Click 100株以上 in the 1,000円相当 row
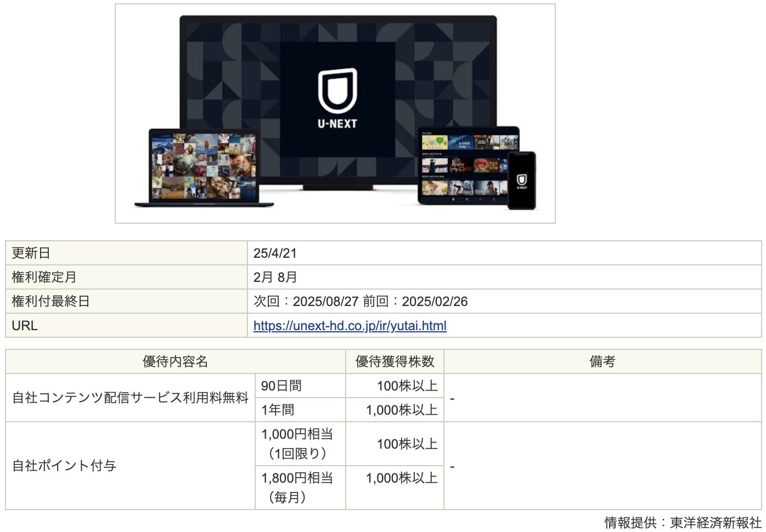766x532 pixels. [407, 444]
